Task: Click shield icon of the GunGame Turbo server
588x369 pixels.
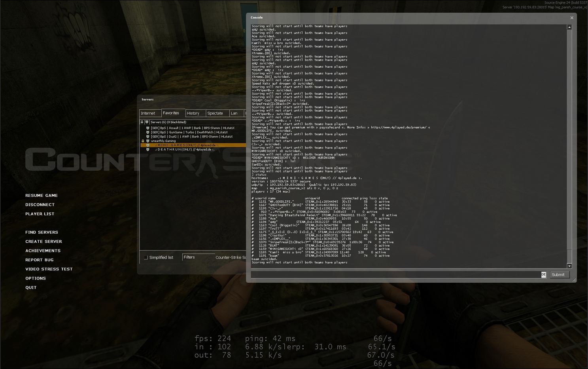Action: (x=148, y=132)
